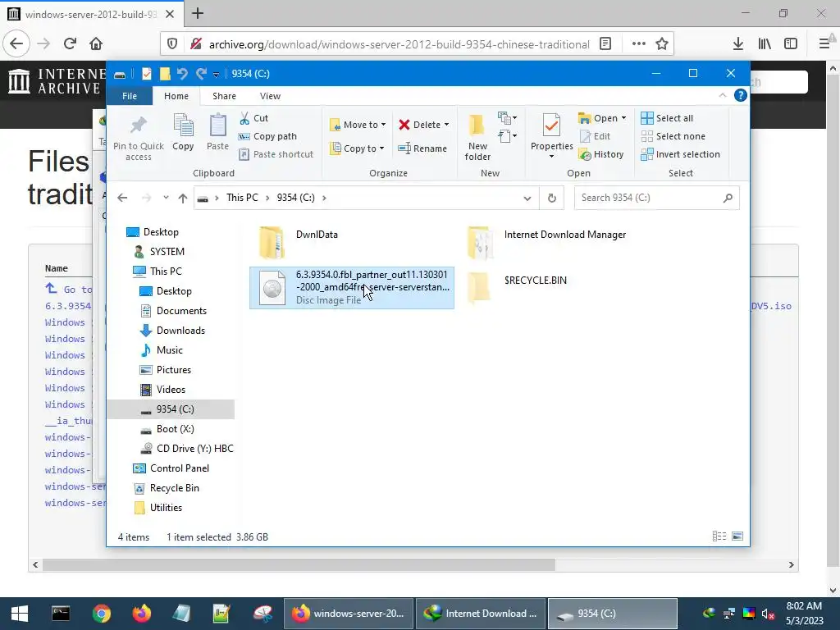Collapse the ribbon with chevron

tap(722, 95)
